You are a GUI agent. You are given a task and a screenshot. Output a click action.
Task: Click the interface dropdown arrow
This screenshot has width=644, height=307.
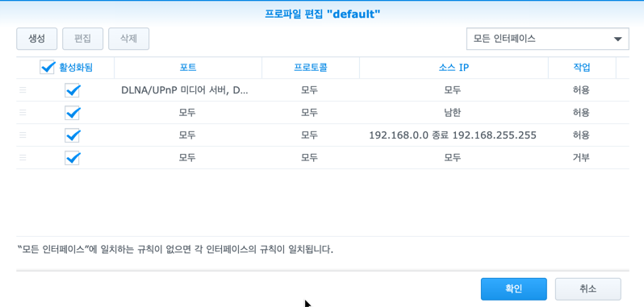click(x=617, y=39)
